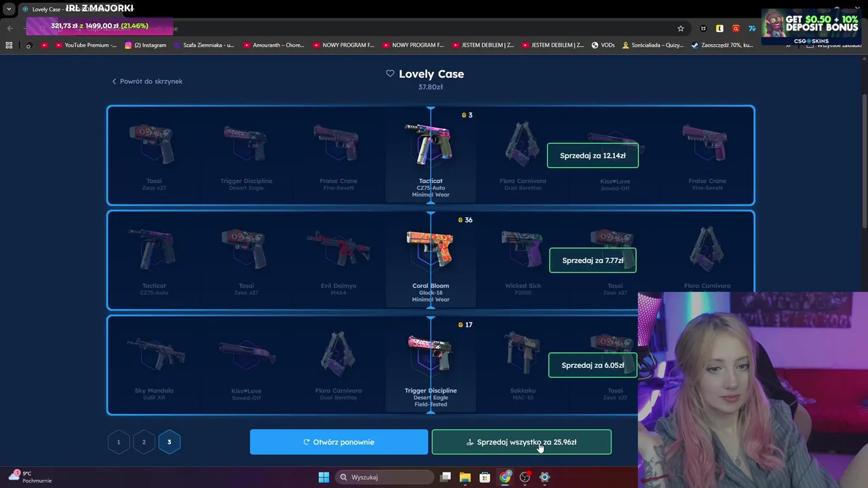Screen dimensions: 868x488
Task: Click Sky Mandala Galil AR skin in third row
Action: tap(155, 353)
